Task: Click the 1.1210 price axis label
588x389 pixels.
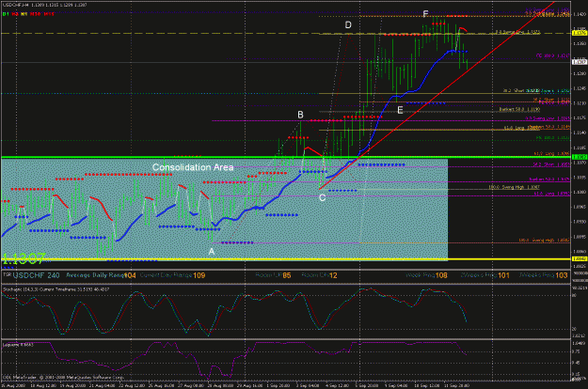Action: coord(580,103)
